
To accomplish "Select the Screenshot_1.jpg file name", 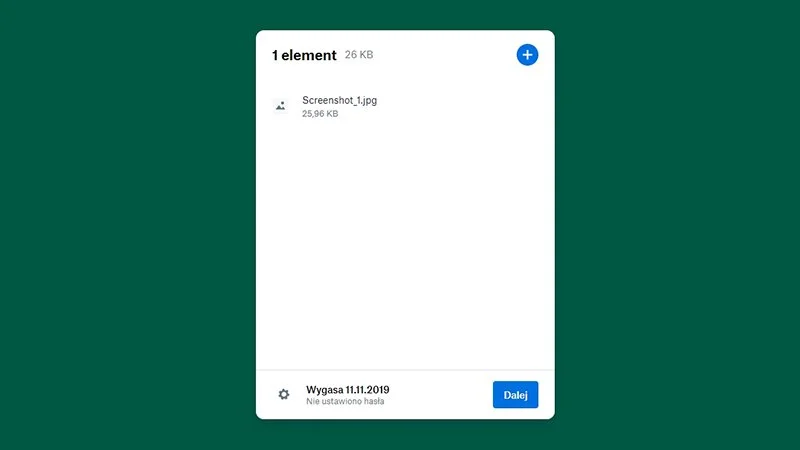I will point(339,101).
